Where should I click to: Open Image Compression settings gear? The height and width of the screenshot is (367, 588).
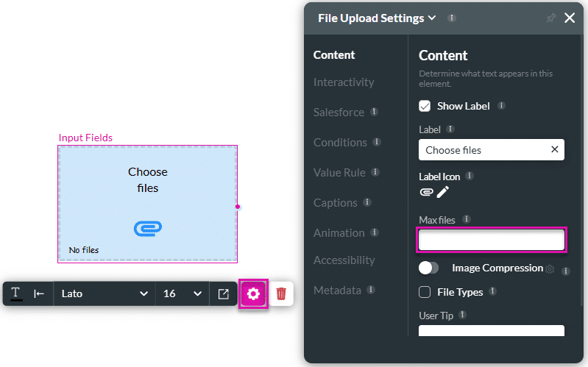[x=550, y=270]
